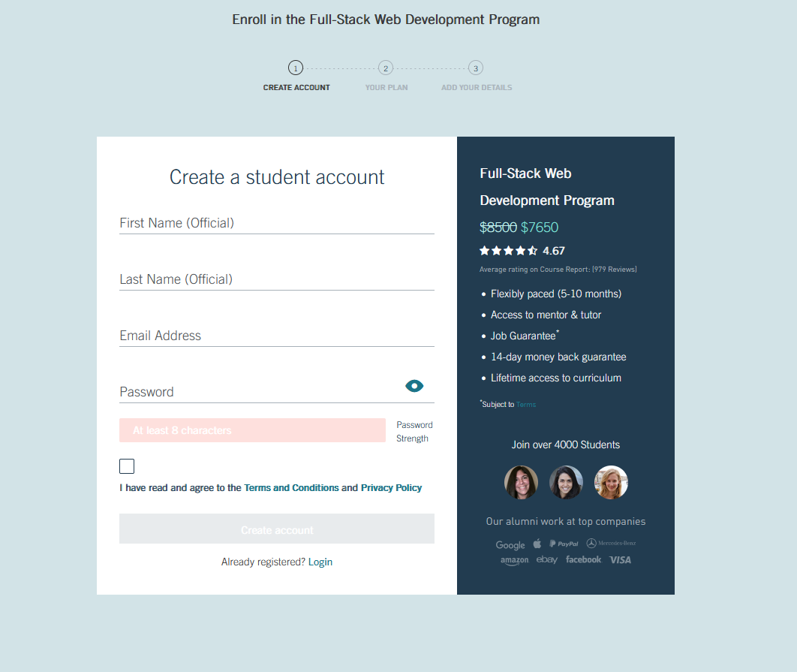Click the Mercedes-Benz logo

(x=611, y=543)
